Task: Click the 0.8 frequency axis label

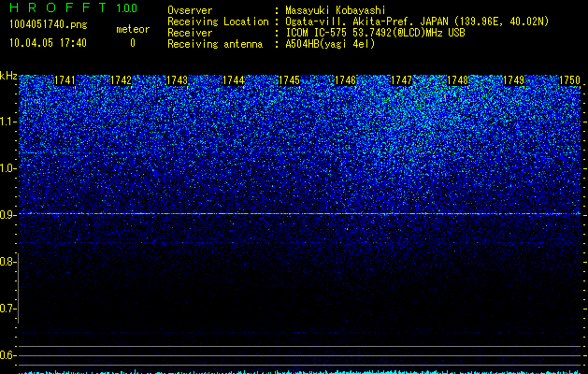Action: pyautogui.click(x=7, y=262)
